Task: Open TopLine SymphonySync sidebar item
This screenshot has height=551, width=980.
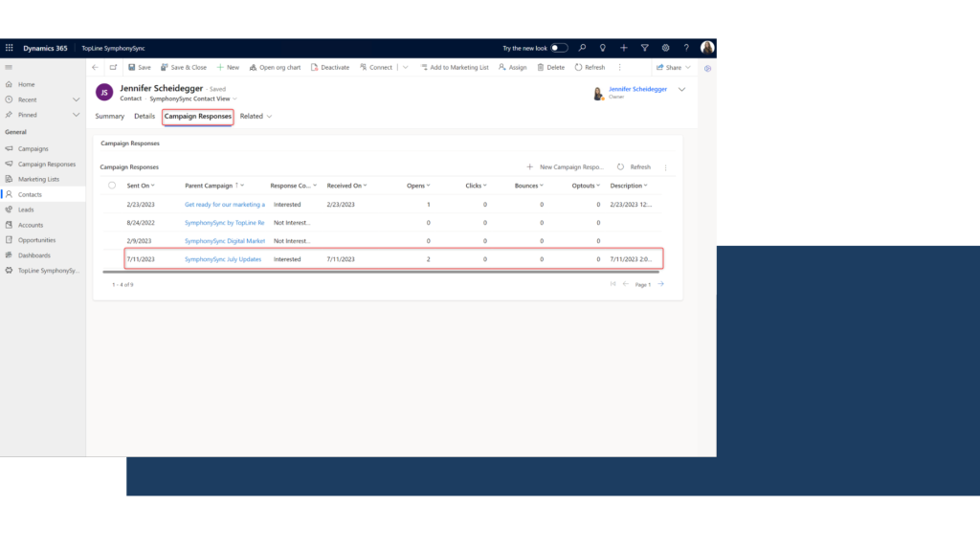Action: (x=48, y=271)
